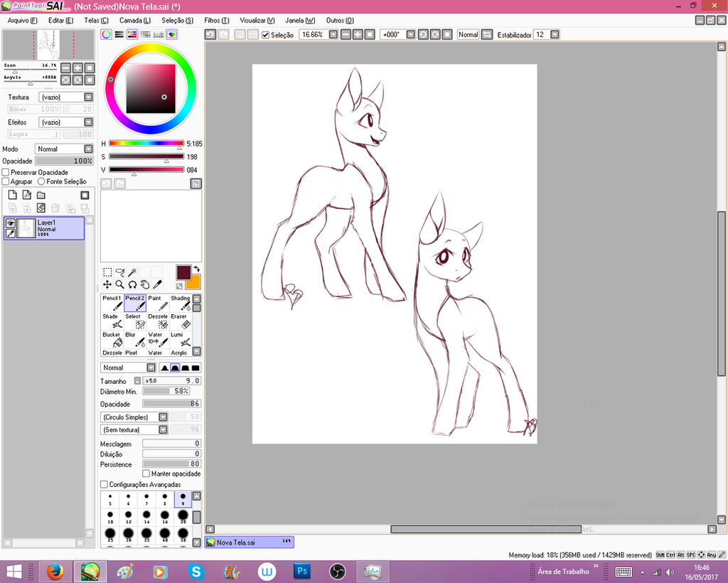Select the Layer1 layer row
Image resolution: width=728 pixels, height=583 pixels.
pyautogui.click(x=44, y=228)
